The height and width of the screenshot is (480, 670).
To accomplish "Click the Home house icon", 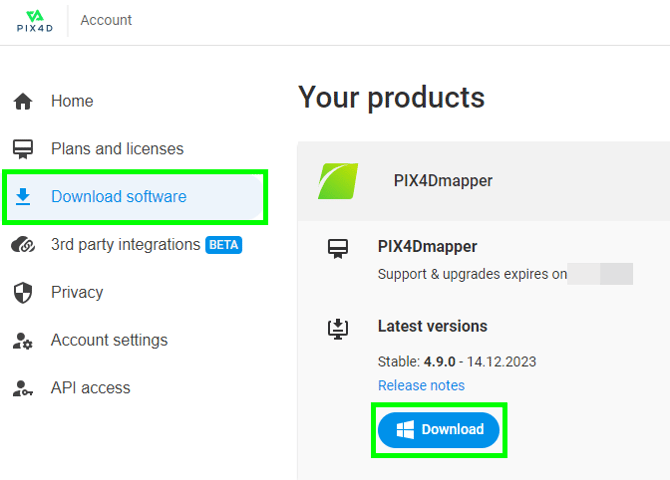I will (23, 101).
